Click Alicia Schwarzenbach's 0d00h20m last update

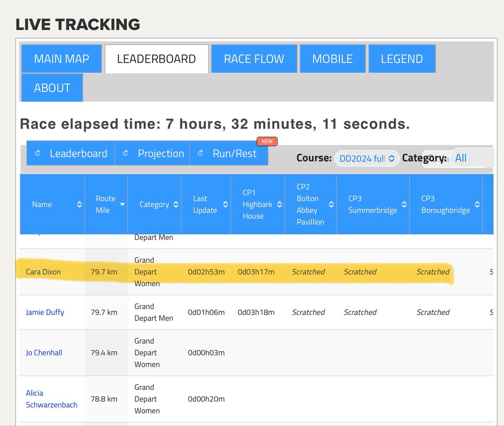tap(206, 399)
